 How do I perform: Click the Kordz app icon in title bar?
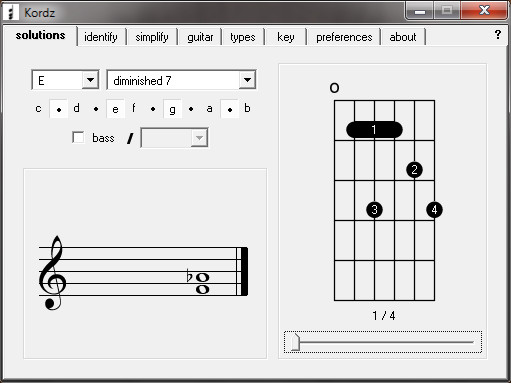[11, 12]
